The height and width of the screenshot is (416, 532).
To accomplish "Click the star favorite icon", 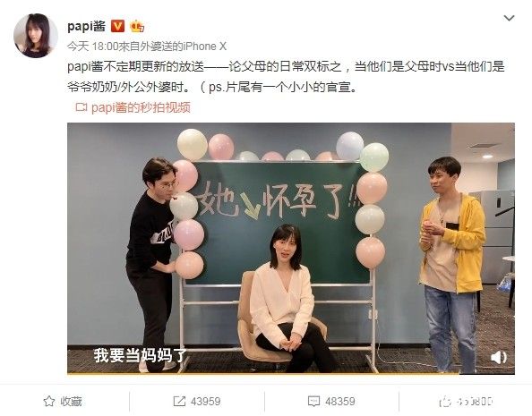I will [x=49, y=402].
